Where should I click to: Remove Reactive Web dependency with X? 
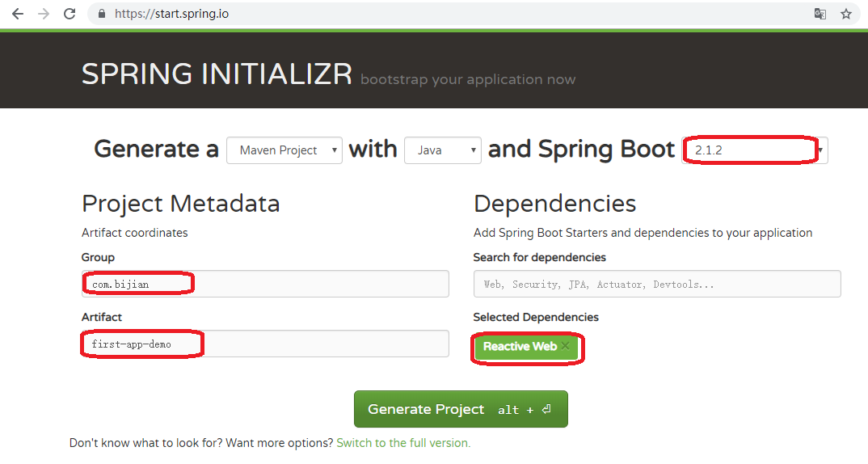(x=565, y=347)
